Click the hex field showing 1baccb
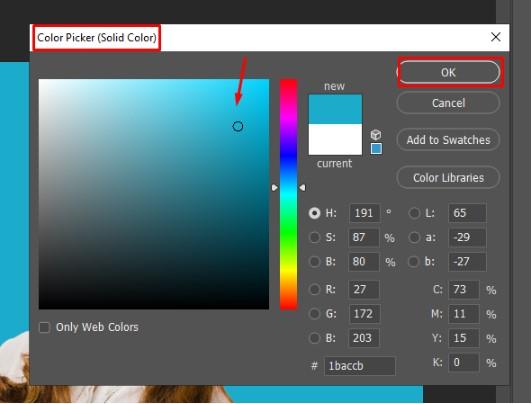 [360, 366]
